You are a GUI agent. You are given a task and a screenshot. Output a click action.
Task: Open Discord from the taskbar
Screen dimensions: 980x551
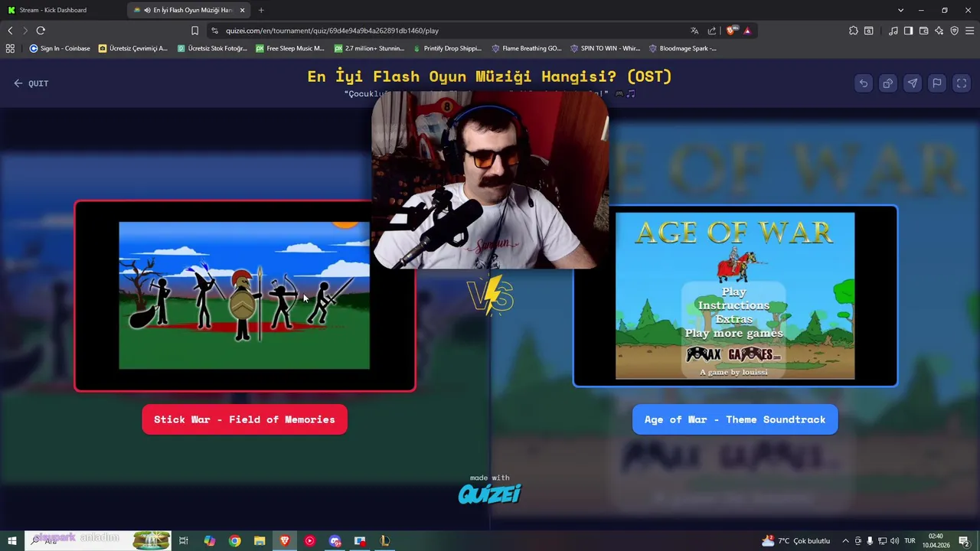click(335, 541)
